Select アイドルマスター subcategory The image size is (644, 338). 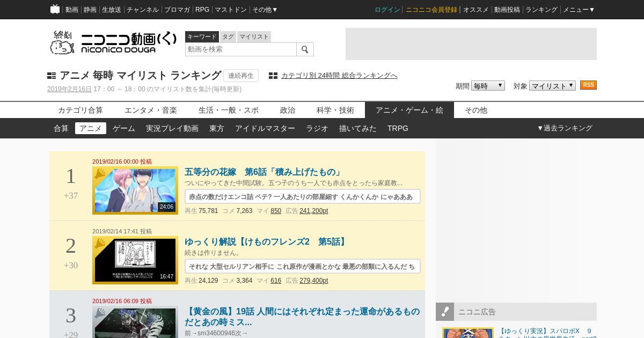pos(265,128)
